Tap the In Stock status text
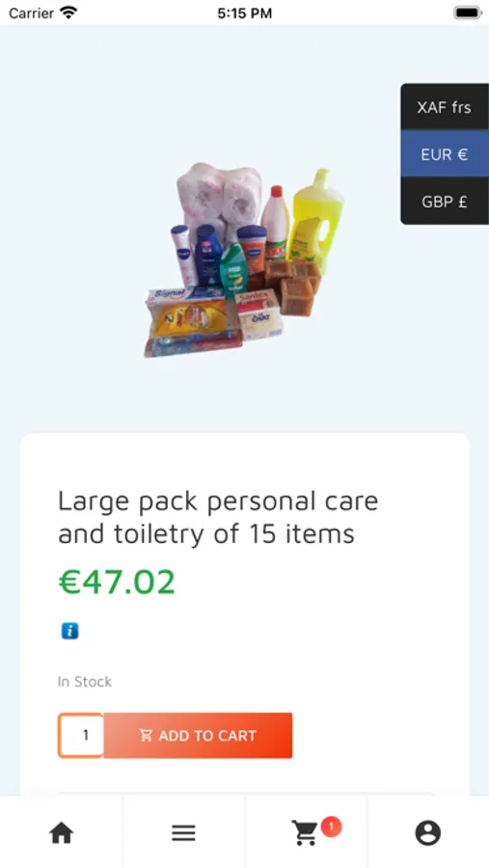 point(85,682)
